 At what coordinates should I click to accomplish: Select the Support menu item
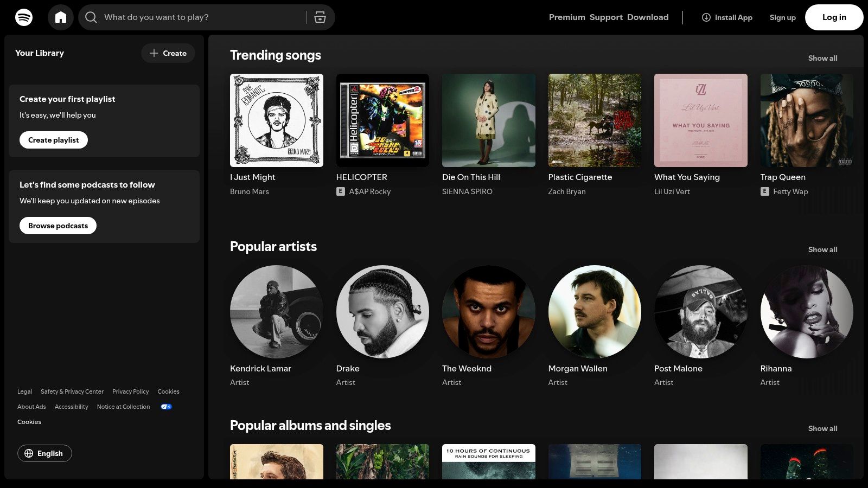click(606, 17)
